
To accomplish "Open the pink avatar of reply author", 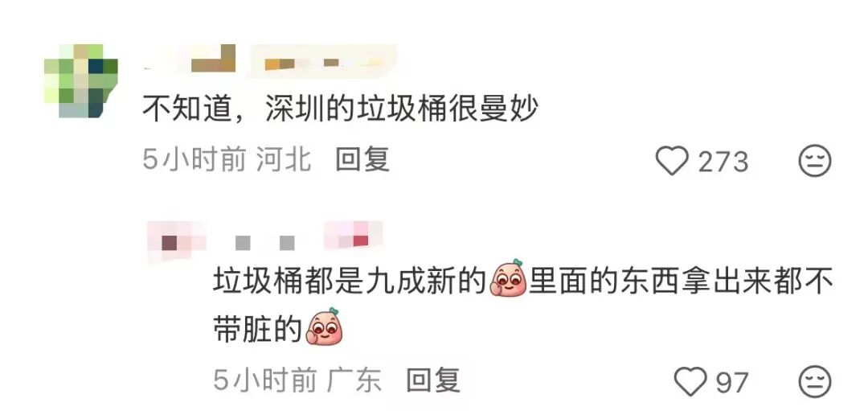I will point(177,241).
